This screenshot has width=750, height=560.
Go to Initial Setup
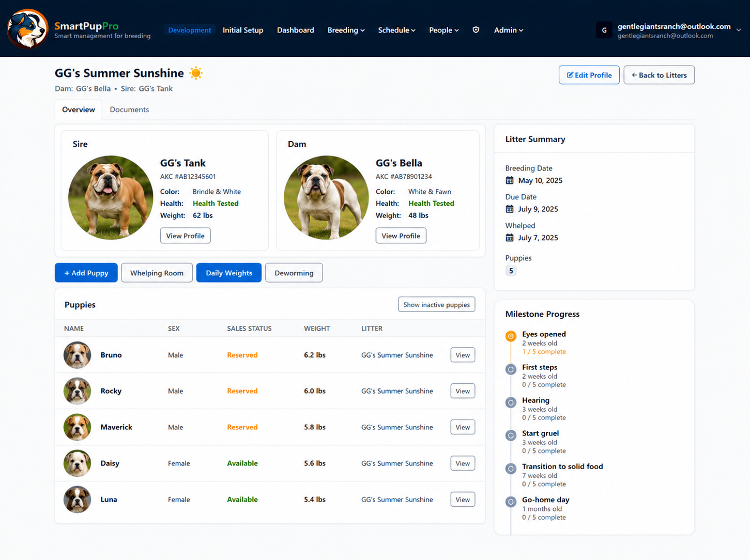coord(243,30)
